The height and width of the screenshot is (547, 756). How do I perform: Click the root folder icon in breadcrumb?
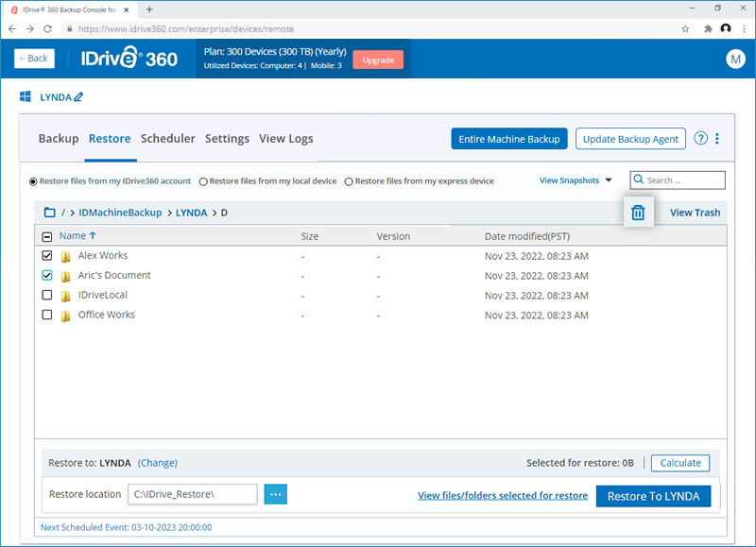[50, 212]
